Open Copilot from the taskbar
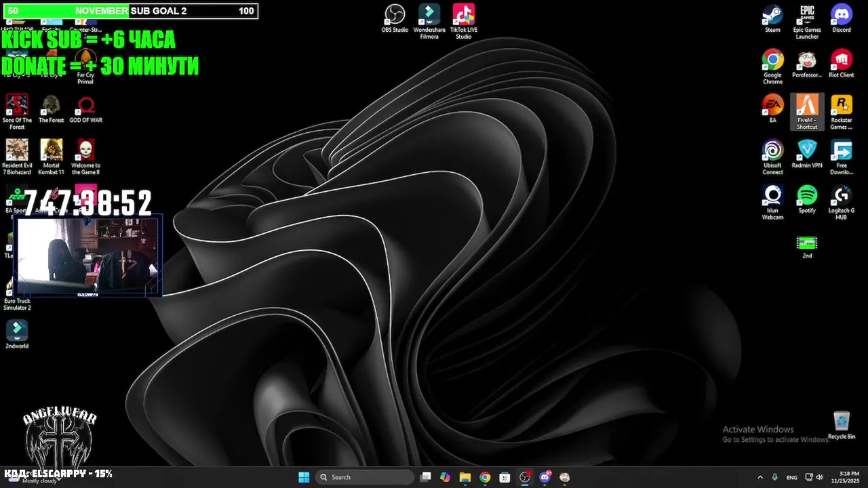 click(x=445, y=477)
